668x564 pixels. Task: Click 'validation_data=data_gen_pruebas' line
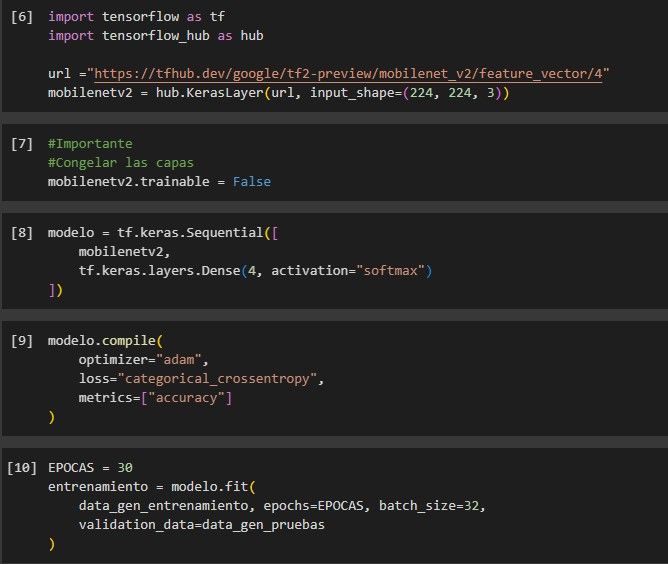tap(202, 525)
